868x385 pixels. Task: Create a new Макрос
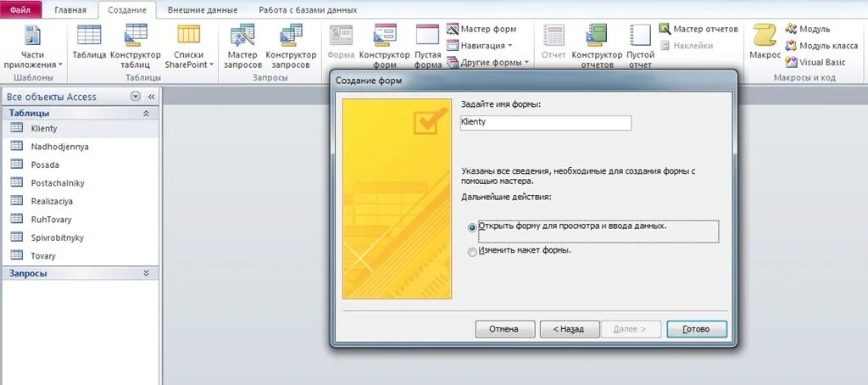pos(765,43)
